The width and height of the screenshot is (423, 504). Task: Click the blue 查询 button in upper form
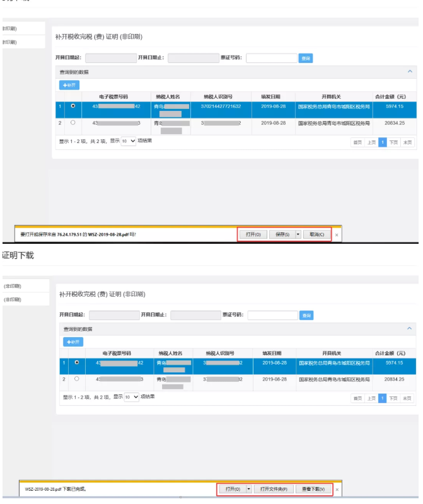(x=306, y=58)
